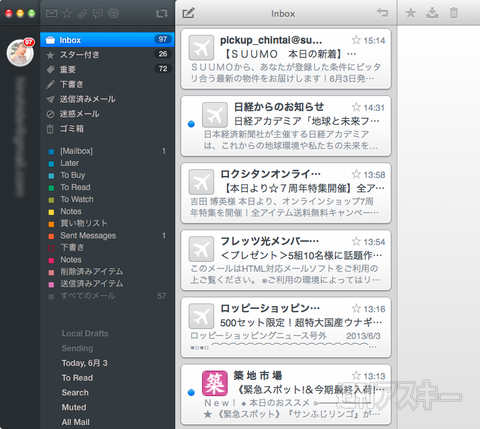This screenshot has height=429, width=480.
Task: Star the 13:16 ロッピー message
Action: point(356,308)
